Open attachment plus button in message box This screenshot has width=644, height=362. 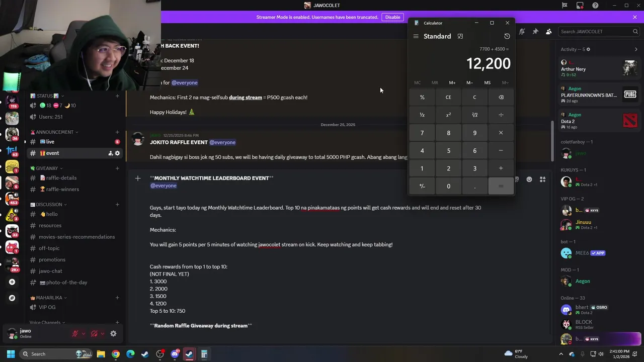tap(138, 178)
